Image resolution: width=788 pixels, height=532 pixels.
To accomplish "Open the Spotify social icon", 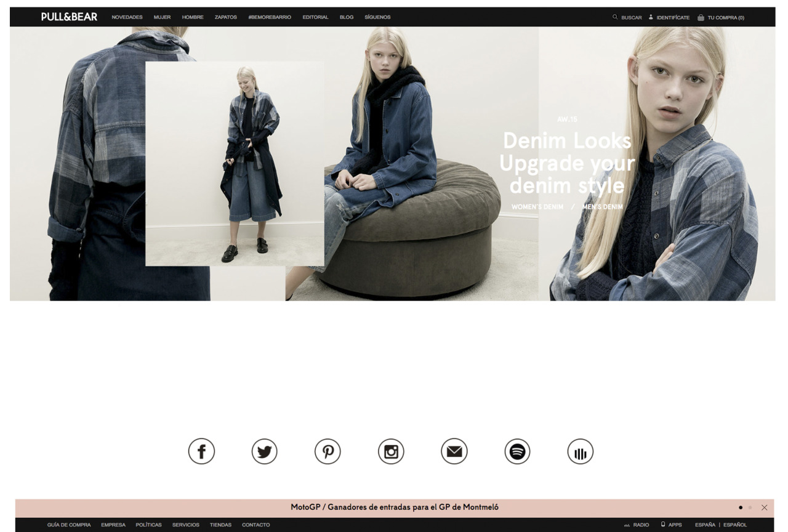I will click(x=517, y=451).
